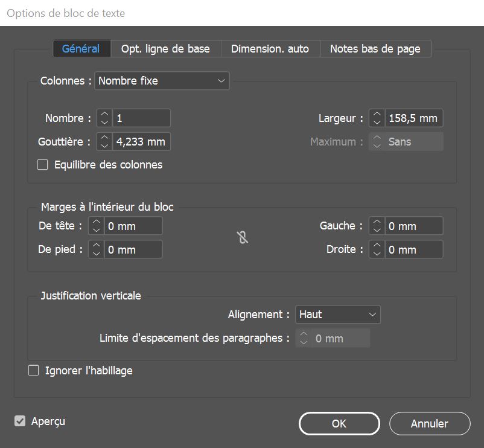
Task: Switch to Opt. ligne de base tab
Action: (165, 49)
